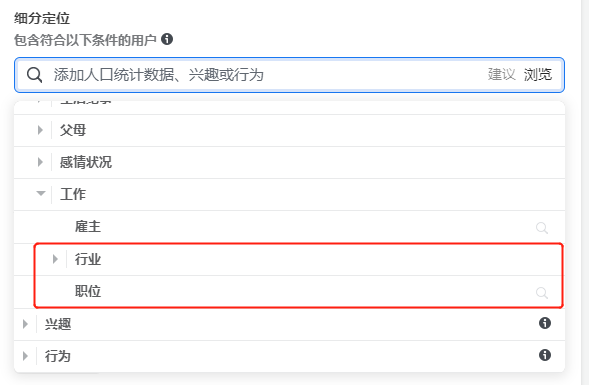Expand the 行业 subcategory arrow
589x385 pixels.
click(x=55, y=259)
